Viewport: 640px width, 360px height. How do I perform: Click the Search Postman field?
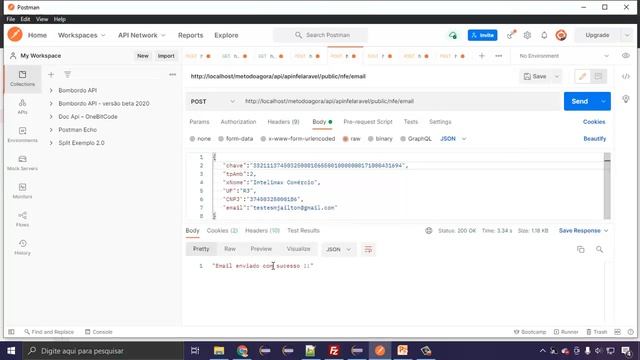click(321, 35)
